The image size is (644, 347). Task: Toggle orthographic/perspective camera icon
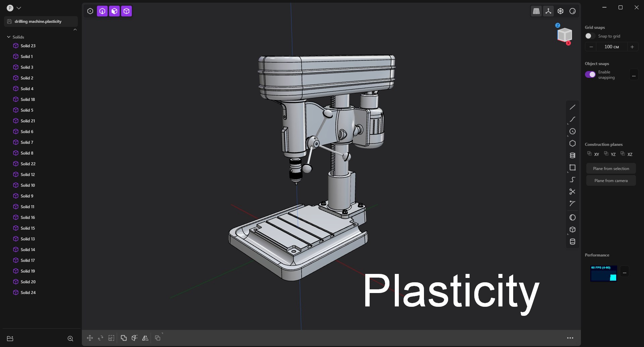click(560, 11)
